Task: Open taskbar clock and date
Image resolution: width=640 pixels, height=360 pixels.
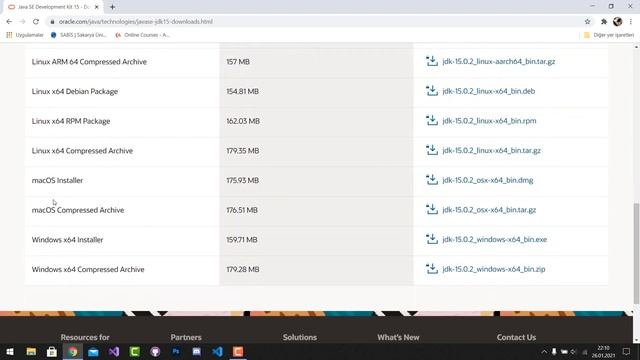Action: (x=603, y=351)
